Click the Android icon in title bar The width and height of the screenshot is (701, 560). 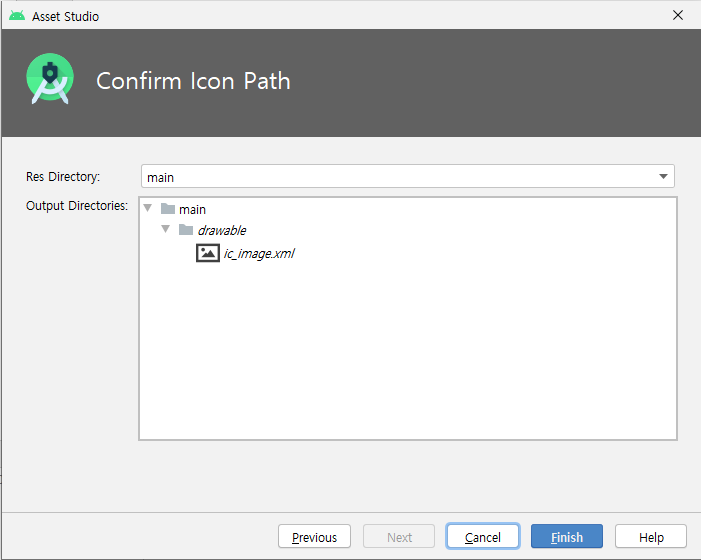17,16
